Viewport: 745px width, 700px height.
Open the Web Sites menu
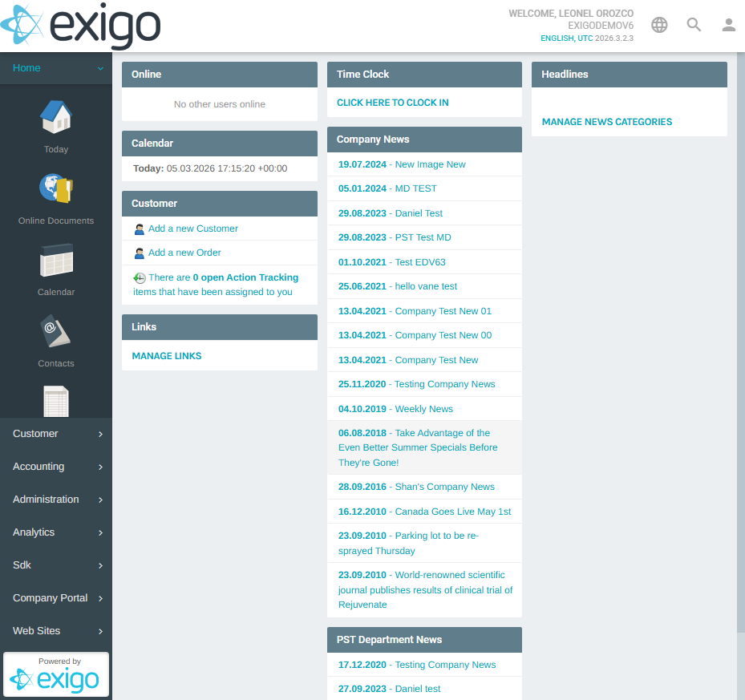pyautogui.click(x=56, y=630)
